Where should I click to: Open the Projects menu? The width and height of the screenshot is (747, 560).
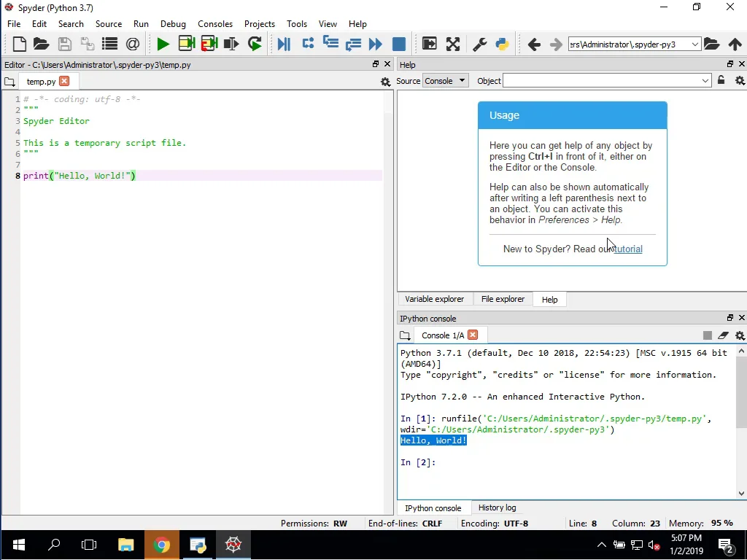point(260,24)
